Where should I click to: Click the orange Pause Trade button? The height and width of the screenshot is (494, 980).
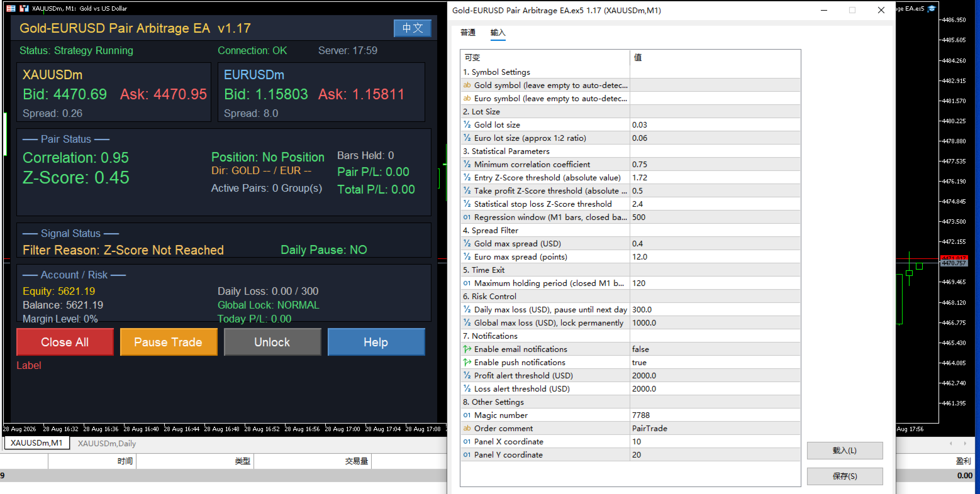[x=168, y=342]
